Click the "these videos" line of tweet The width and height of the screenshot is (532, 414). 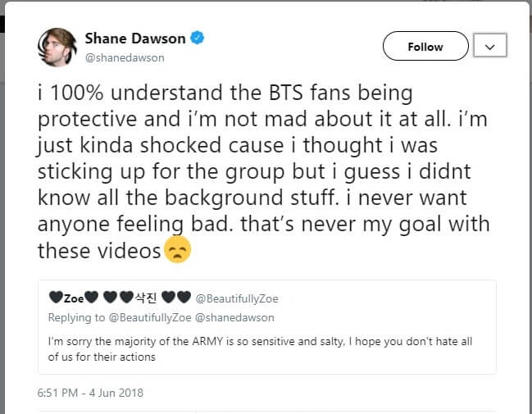98,251
